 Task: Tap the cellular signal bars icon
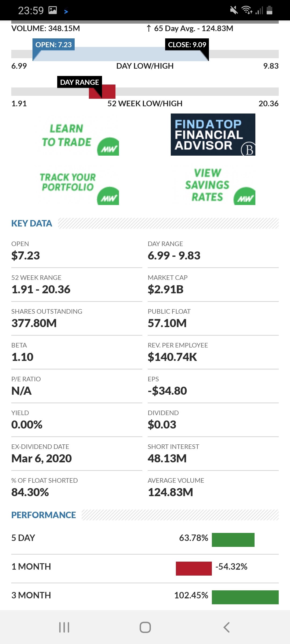(259, 11)
